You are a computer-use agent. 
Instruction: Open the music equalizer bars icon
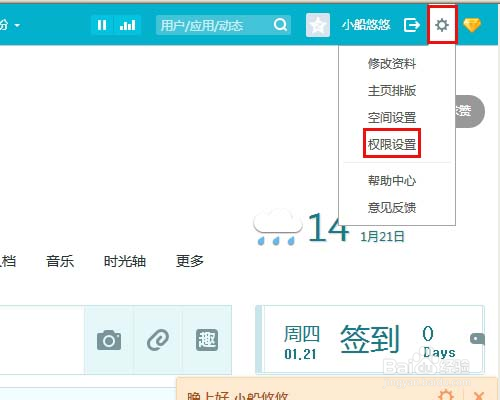(128, 25)
